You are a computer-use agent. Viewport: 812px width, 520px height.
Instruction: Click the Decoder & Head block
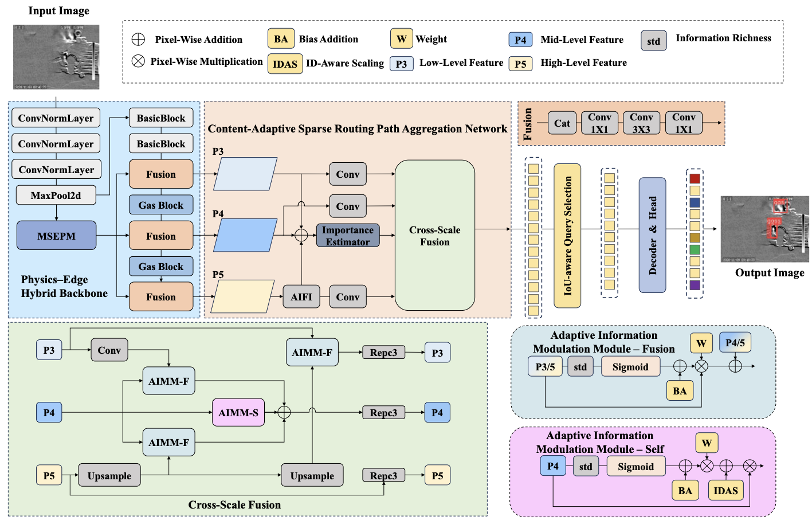[652, 235]
